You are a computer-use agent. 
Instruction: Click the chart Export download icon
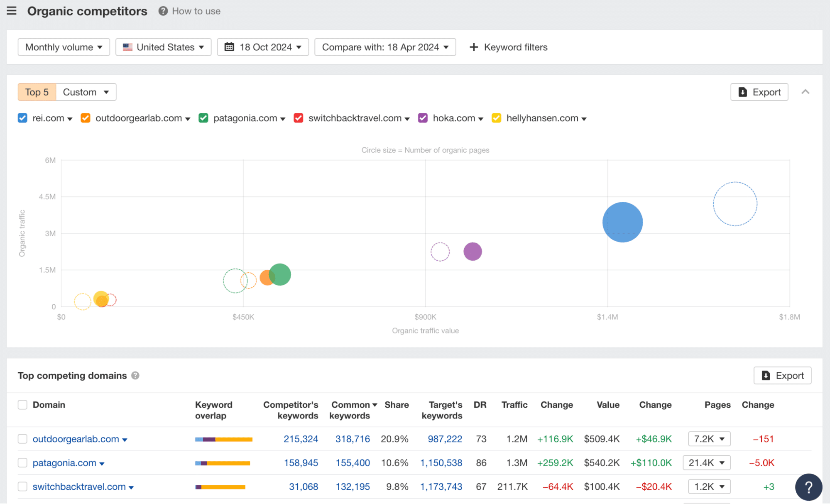tap(743, 92)
